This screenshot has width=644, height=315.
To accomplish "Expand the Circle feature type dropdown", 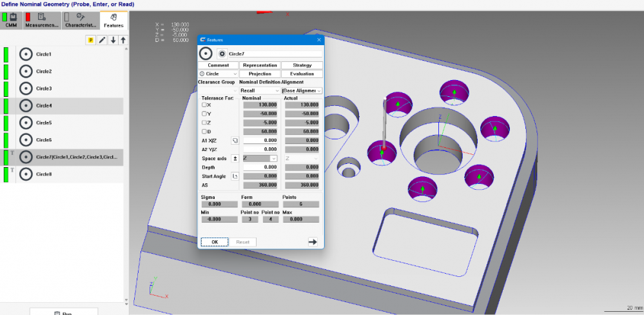I will coord(219,74).
